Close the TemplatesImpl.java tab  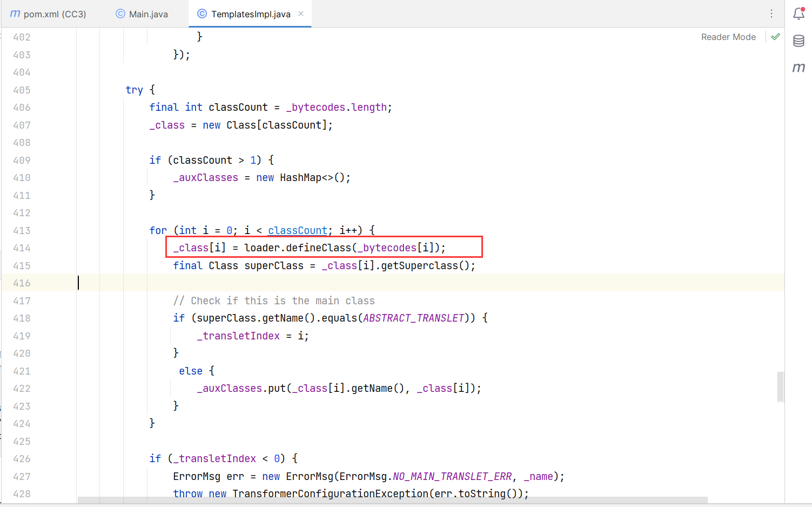pyautogui.click(x=301, y=14)
